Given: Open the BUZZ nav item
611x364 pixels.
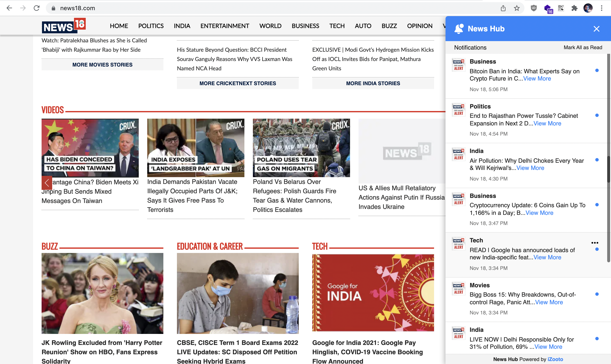Looking at the screenshot, I should coord(389,26).
